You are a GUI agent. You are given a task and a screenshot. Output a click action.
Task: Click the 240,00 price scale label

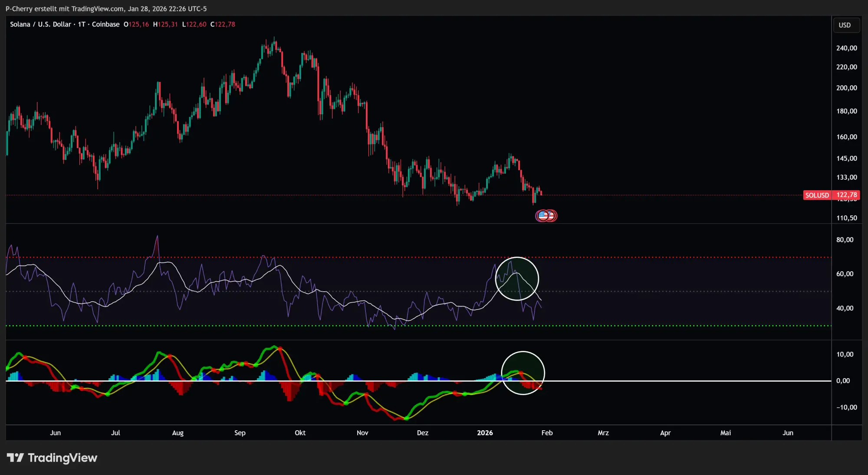click(846, 48)
